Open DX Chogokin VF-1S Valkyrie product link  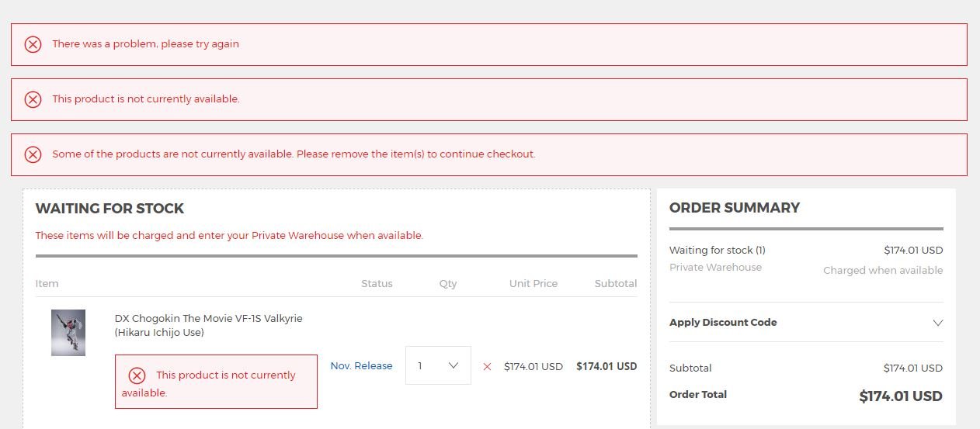pyautogui.click(x=209, y=326)
